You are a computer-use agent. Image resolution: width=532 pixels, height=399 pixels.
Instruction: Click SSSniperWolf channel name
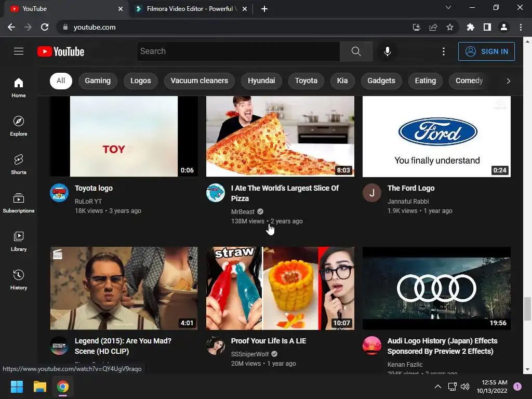[250, 354]
